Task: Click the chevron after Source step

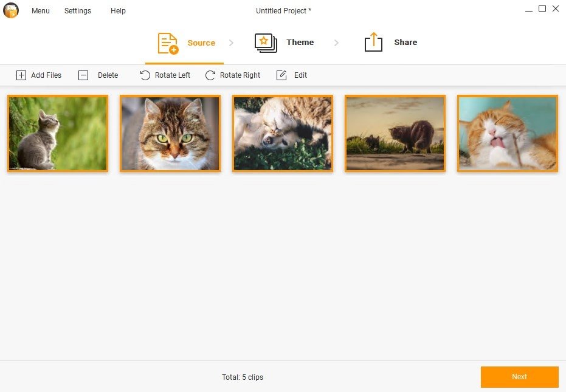Action: (x=232, y=43)
